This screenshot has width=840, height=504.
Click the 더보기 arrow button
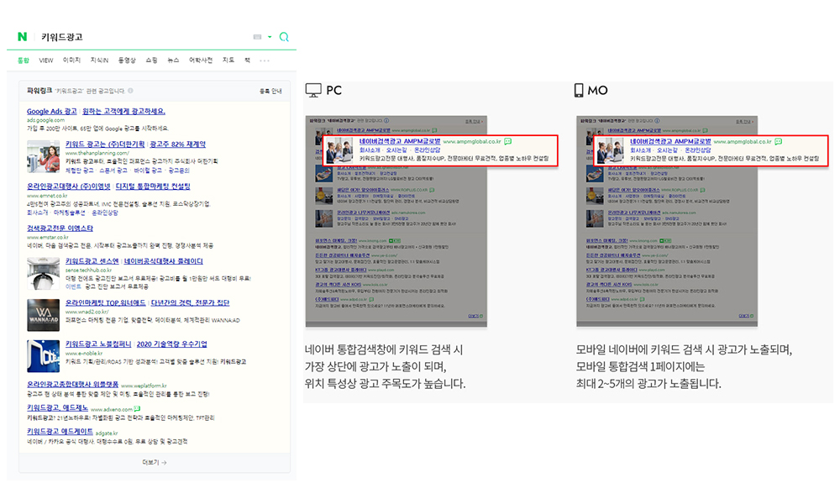click(x=155, y=462)
